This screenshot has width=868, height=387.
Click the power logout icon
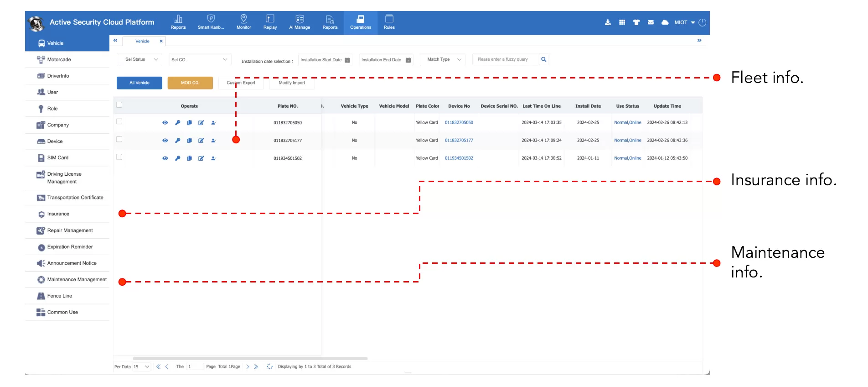click(702, 22)
